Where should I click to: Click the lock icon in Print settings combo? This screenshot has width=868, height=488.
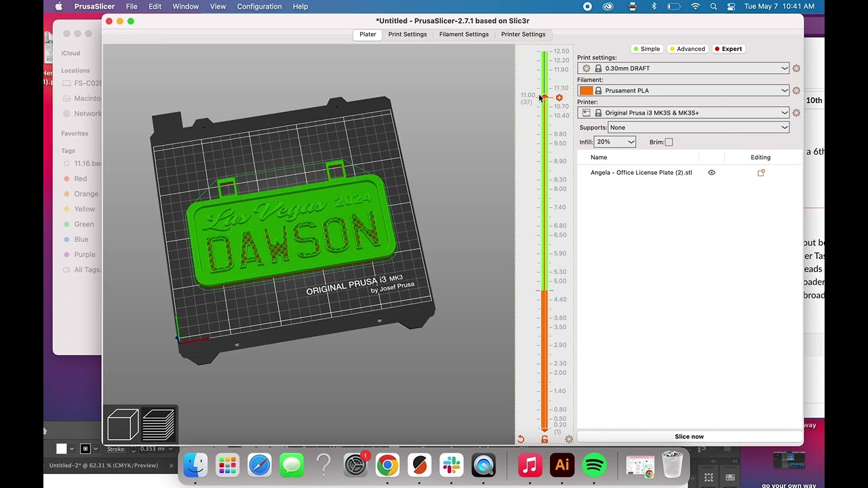pos(598,68)
